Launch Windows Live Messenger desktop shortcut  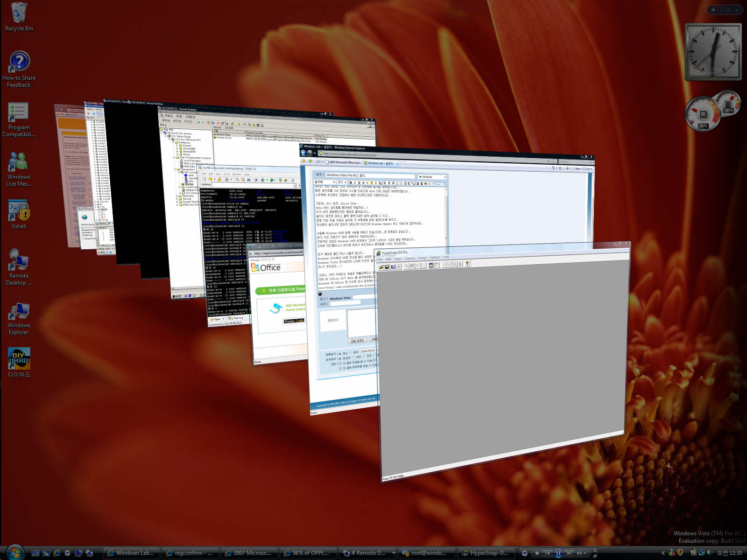pos(19,169)
